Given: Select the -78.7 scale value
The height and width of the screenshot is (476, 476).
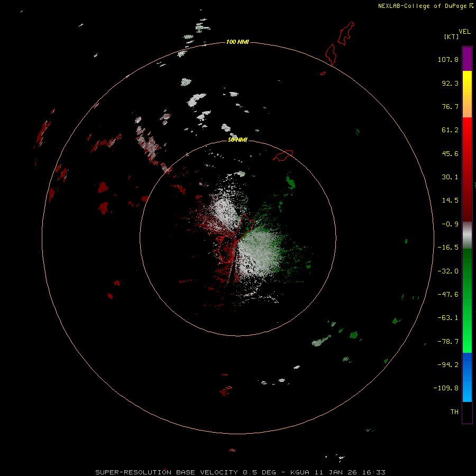Looking at the screenshot, I should pyautogui.click(x=448, y=342).
